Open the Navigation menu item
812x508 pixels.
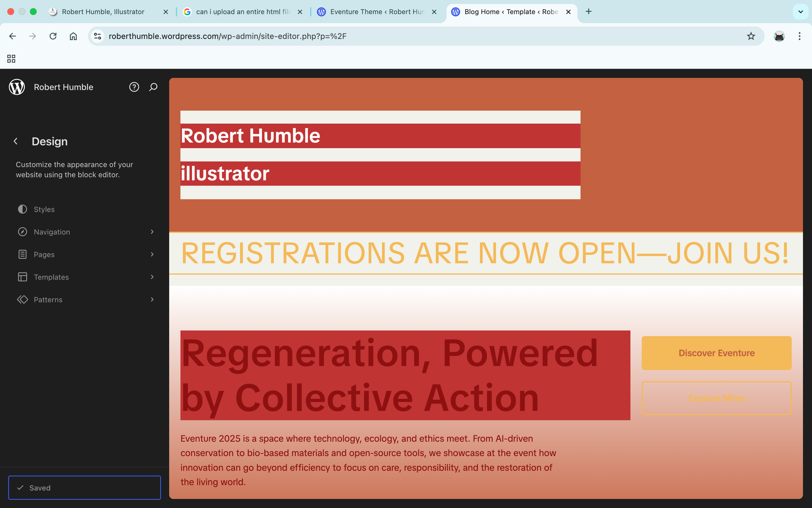click(x=85, y=232)
